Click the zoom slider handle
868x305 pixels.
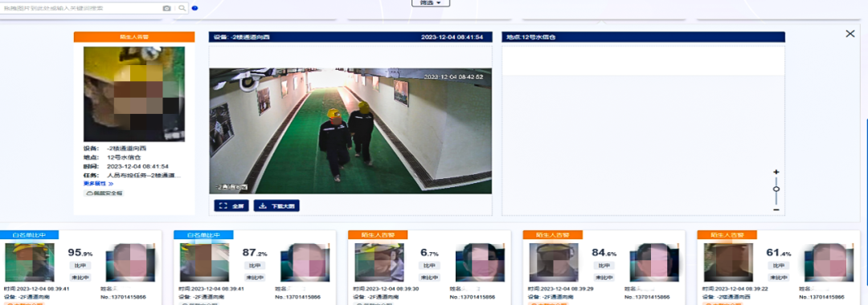pos(776,189)
